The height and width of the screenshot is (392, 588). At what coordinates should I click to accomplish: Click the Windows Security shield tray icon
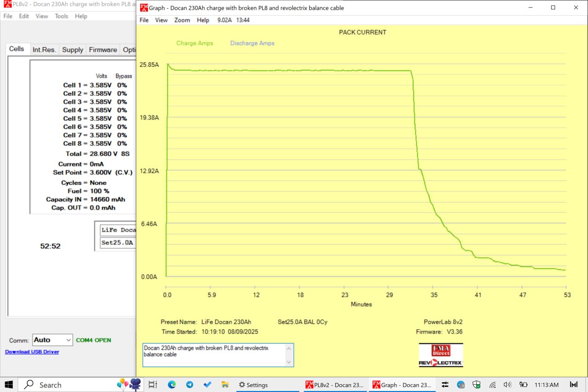pos(476,385)
